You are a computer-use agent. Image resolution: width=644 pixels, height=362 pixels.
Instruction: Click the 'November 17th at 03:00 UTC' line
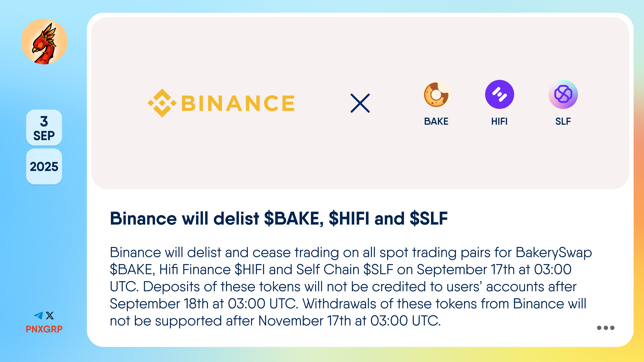point(348,321)
